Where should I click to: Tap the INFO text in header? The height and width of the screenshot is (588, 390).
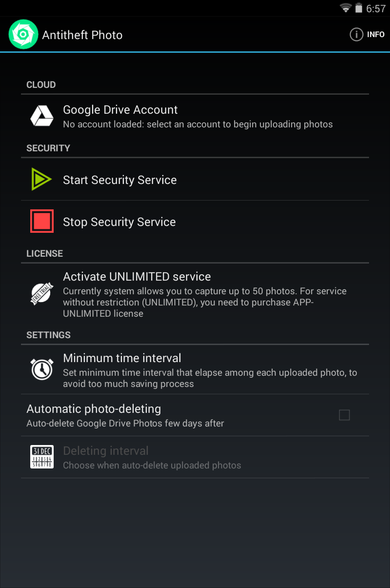(376, 35)
